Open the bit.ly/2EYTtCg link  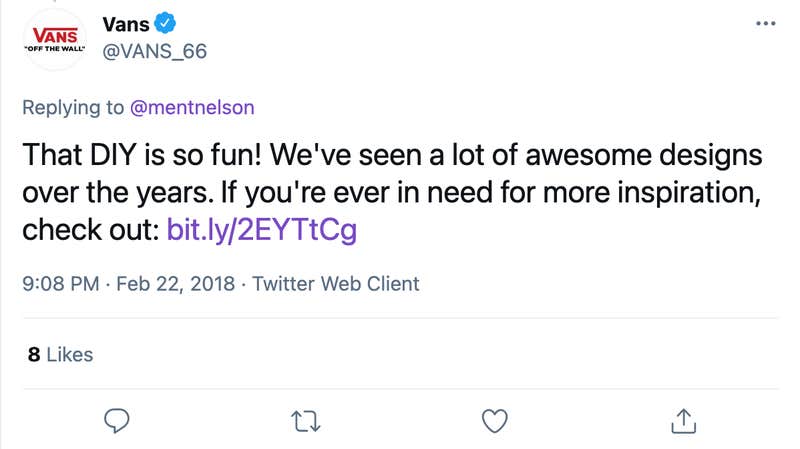pos(261,231)
